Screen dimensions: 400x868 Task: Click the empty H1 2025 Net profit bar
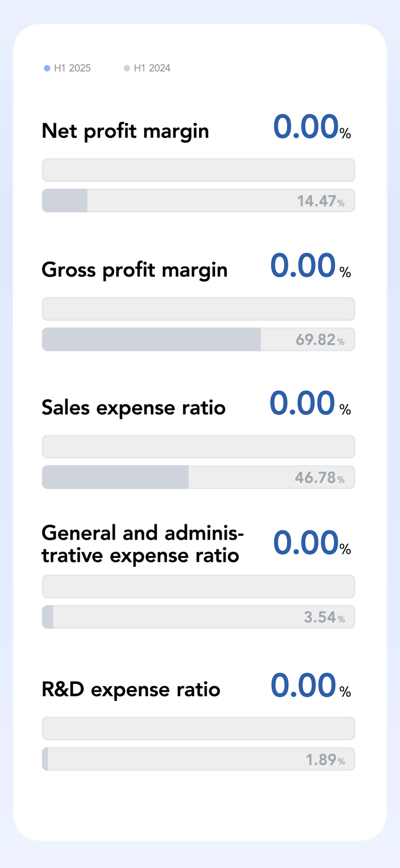[x=199, y=170]
